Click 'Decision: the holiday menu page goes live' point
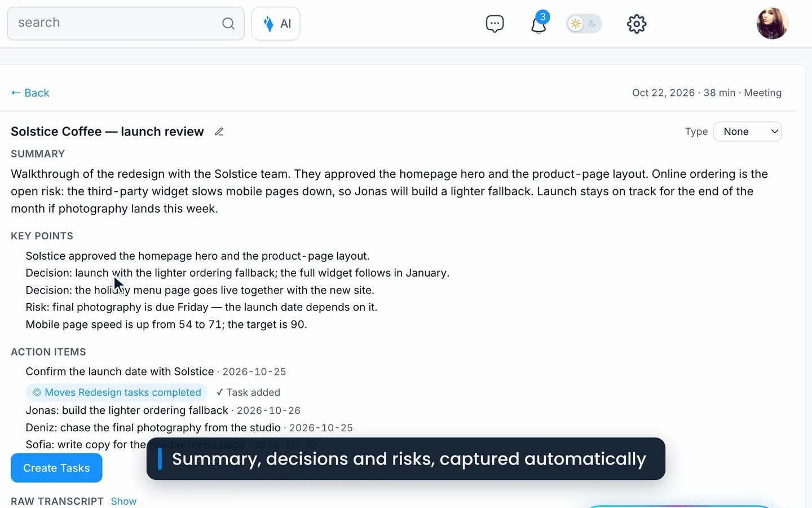Image resolution: width=812 pixels, height=508 pixels. tap(200, 290)
